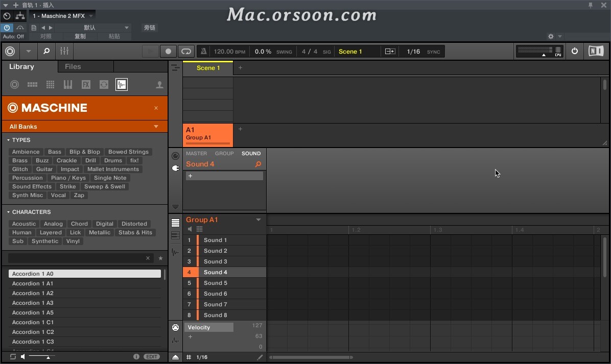Image resolution: width=611 pixels, height=364 pixels.
Task: Show the channel properties icon
Action: [175, 156]
